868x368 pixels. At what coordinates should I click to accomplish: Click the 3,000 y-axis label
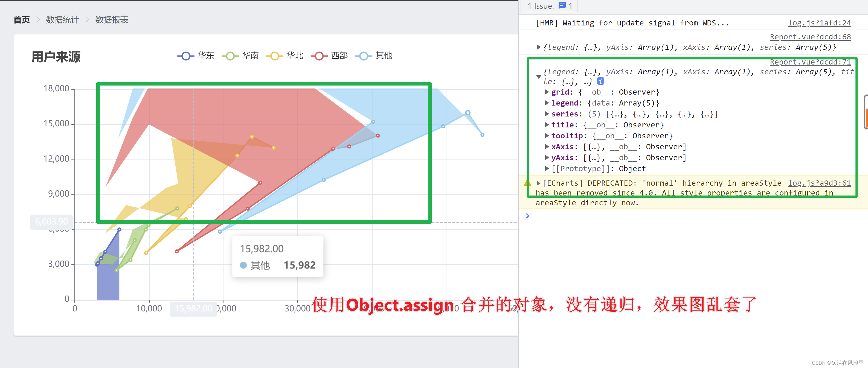59,264
